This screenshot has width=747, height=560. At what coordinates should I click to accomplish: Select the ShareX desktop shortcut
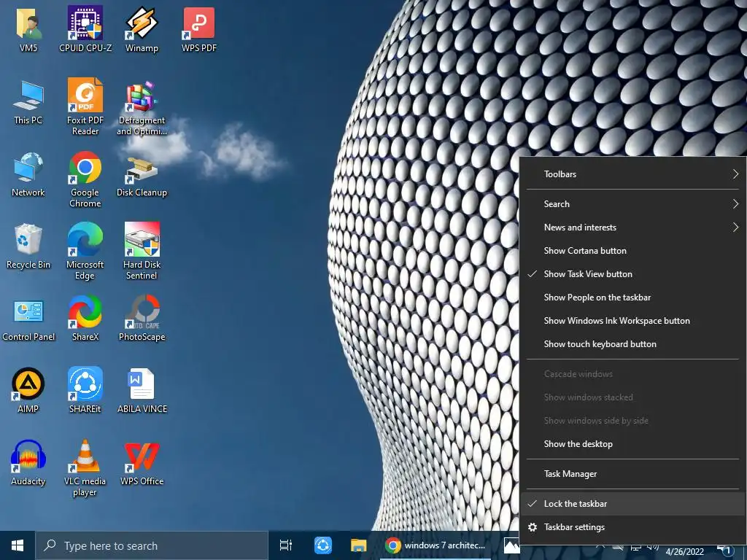(85, 318)
